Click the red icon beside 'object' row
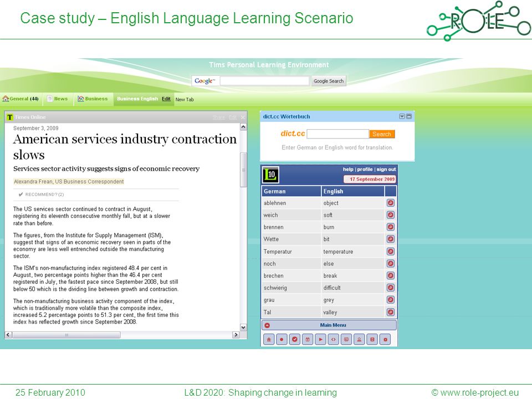Screen dimensions: 532x399 [391, 203]
